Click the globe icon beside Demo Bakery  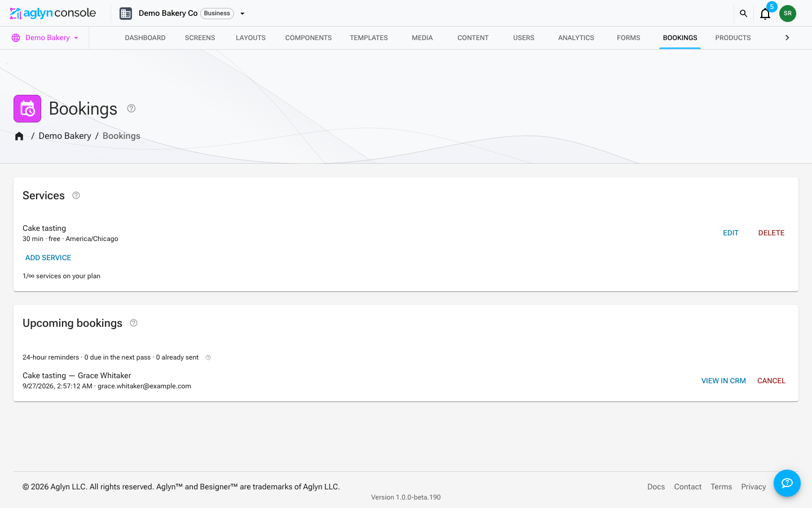click(16, 38)
